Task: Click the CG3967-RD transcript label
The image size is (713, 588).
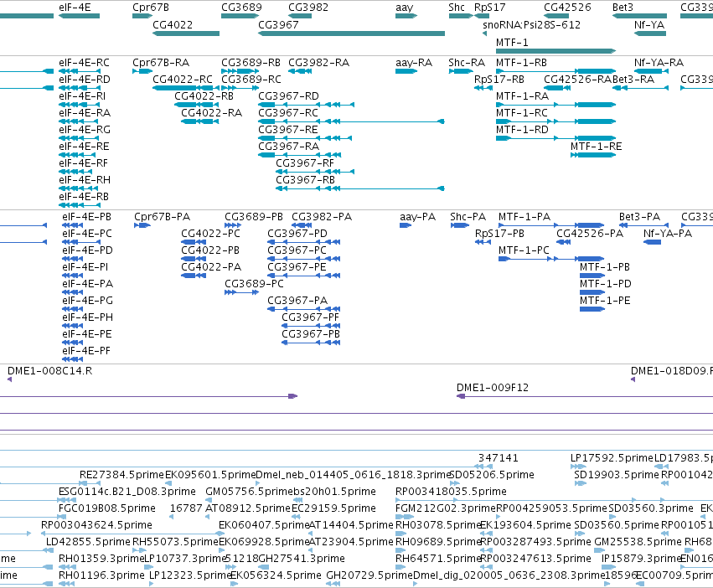Action: click(288, 96)
